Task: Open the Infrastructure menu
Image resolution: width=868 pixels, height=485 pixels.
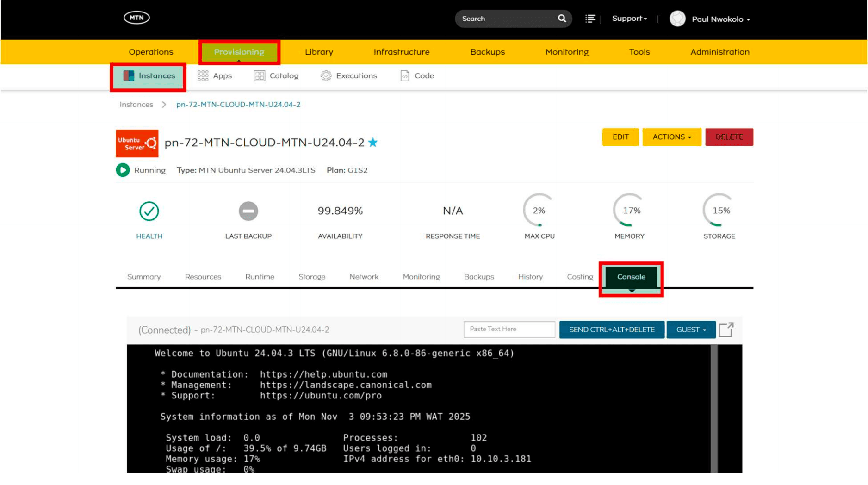Action: point(402,52)
